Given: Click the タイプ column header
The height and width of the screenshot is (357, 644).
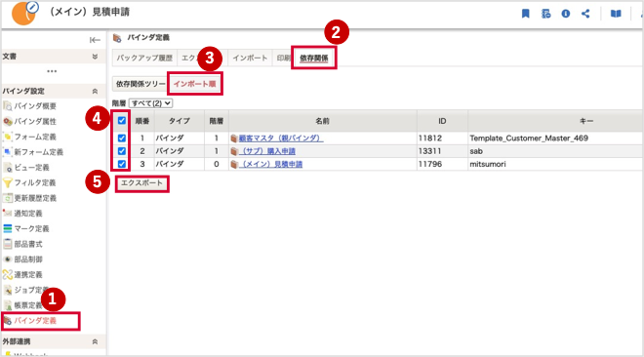Looking at the screenshot, I should [180, 121].
